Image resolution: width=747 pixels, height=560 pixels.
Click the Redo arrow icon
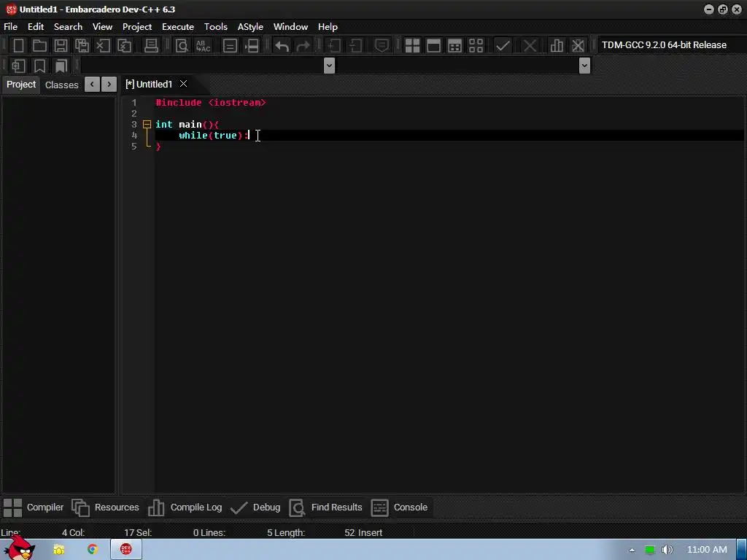coord(303,46)
